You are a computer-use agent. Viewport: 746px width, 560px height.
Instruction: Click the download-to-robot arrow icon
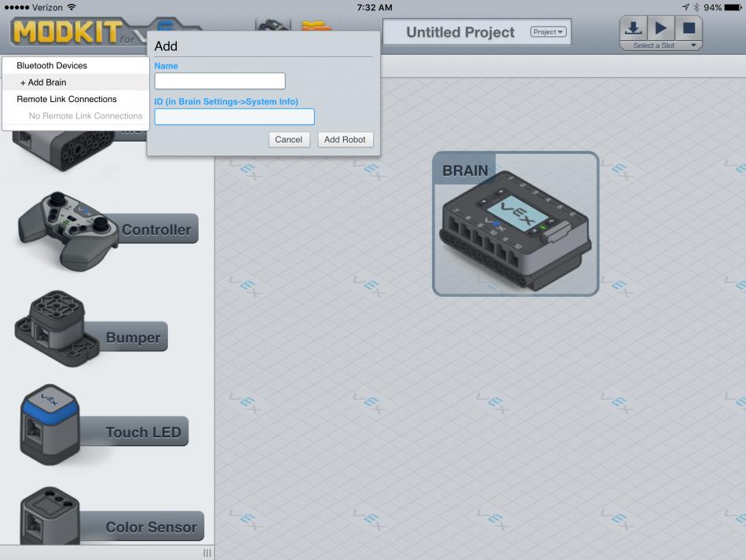633,28
